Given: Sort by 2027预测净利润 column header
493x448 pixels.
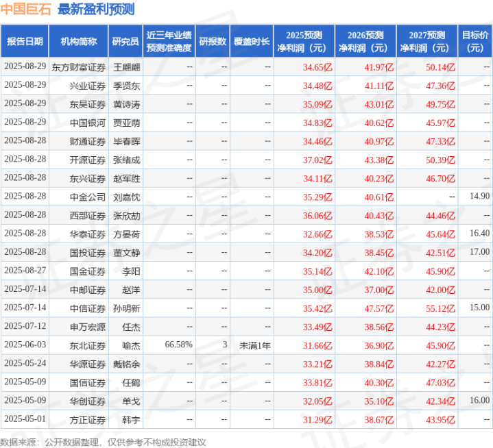Looking at the screenshot, I should tap(426, 41).
